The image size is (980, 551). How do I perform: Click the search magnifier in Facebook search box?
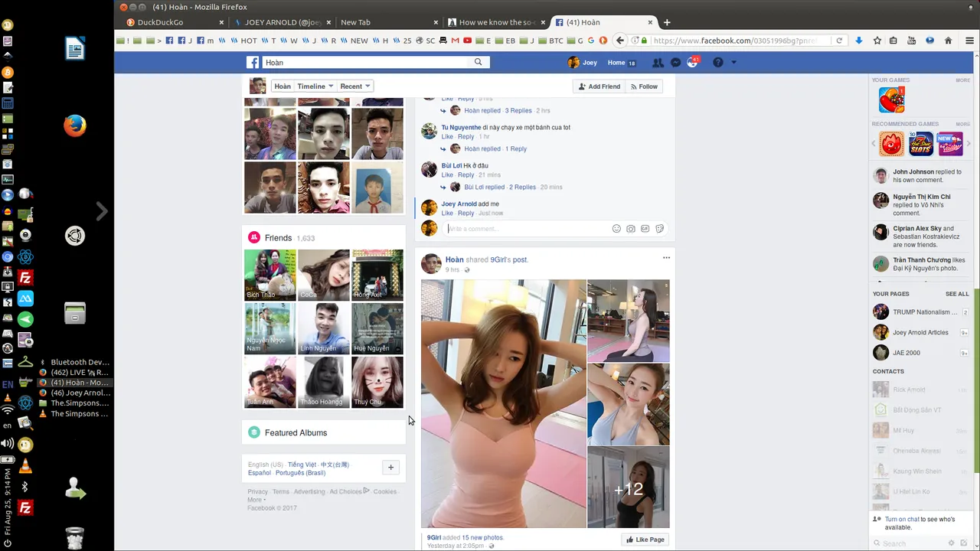click(x=479, y=62)
